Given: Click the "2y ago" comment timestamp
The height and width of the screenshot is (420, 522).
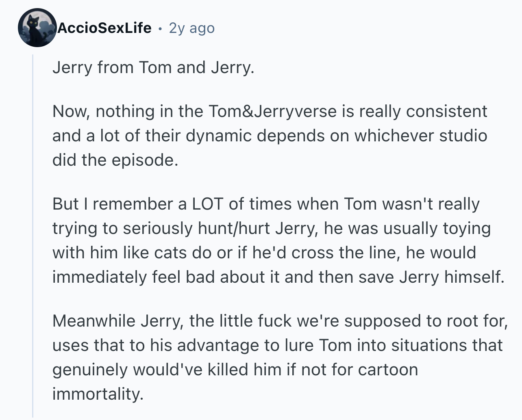Looking at the screenshot, I should pos(191,28).
